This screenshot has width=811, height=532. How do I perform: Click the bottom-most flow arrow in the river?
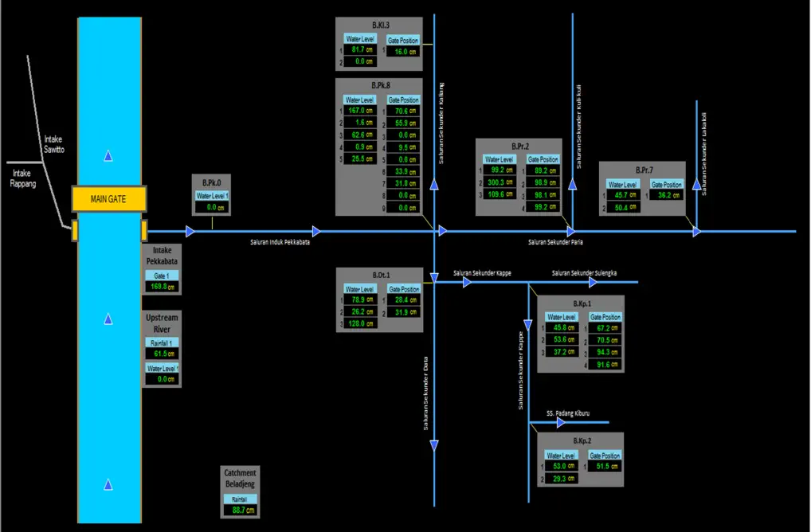[x=108, y=485]
